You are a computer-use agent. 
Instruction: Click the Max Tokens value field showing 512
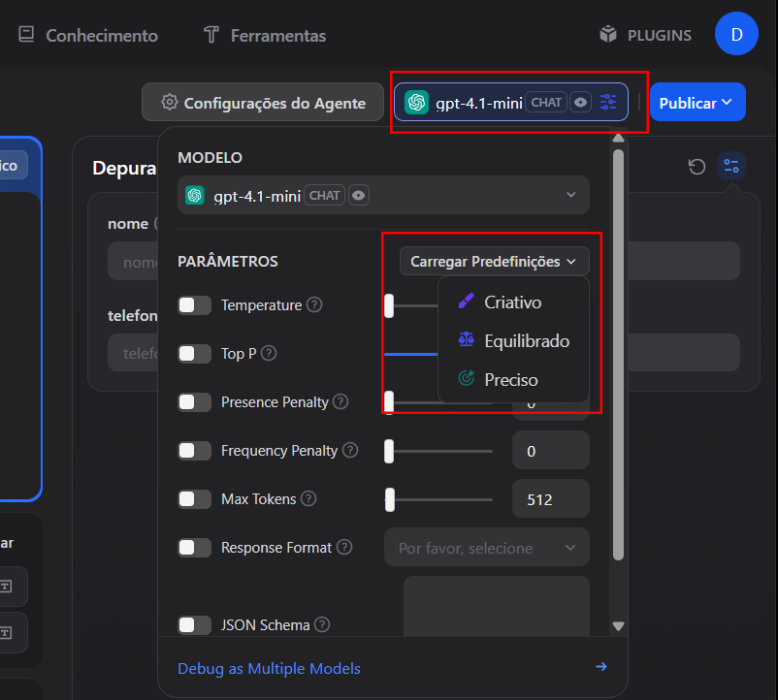coord(551,499)
